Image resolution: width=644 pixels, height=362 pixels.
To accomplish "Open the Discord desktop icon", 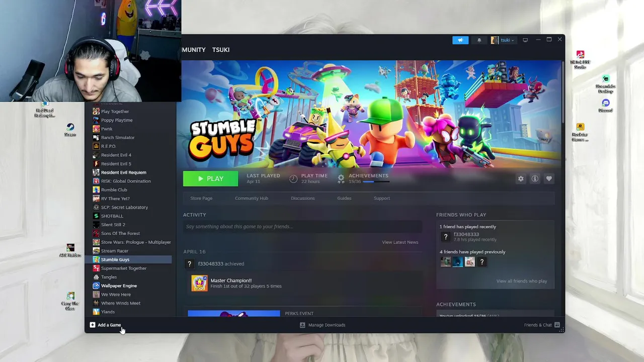I will point(606,106).
